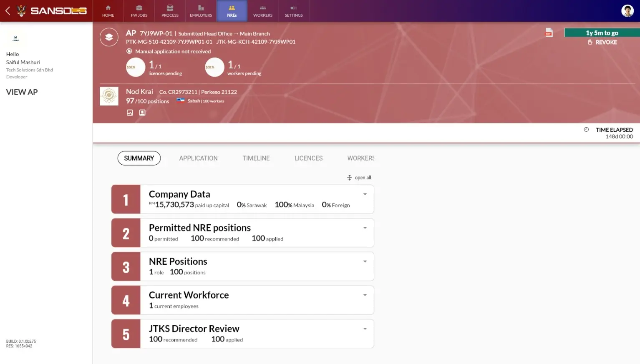
Task: Click the 97/100 positions count
Action: coord(147,101)
